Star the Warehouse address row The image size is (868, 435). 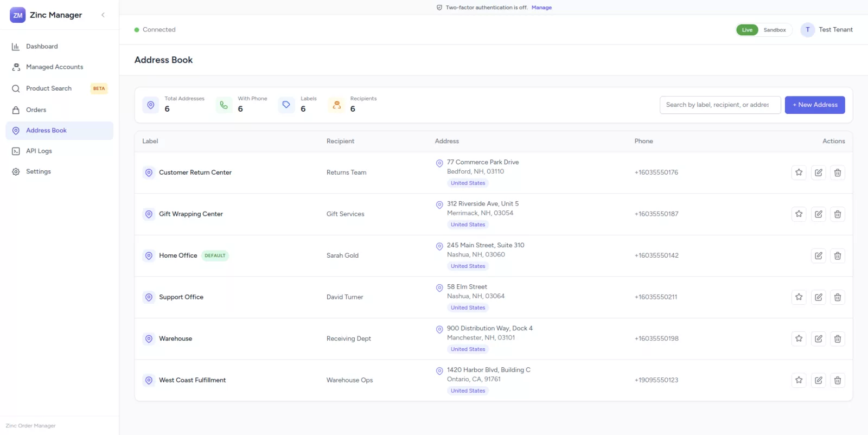(799, 339)
